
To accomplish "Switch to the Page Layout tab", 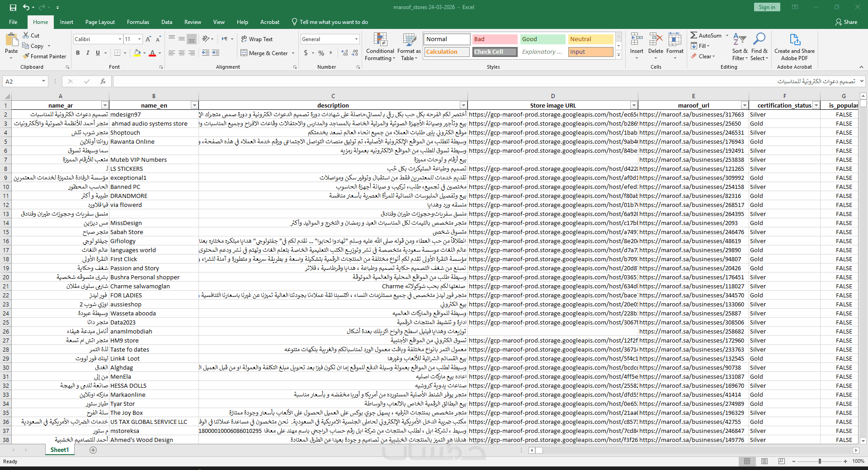I will 100,22.
